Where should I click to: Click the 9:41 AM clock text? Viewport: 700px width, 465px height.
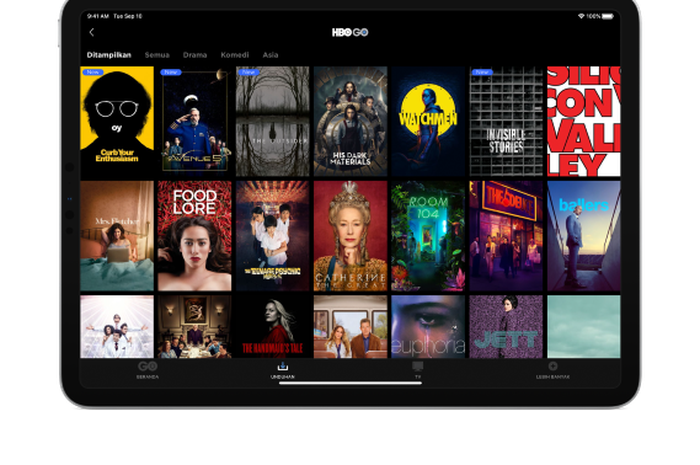click(98, 16)
